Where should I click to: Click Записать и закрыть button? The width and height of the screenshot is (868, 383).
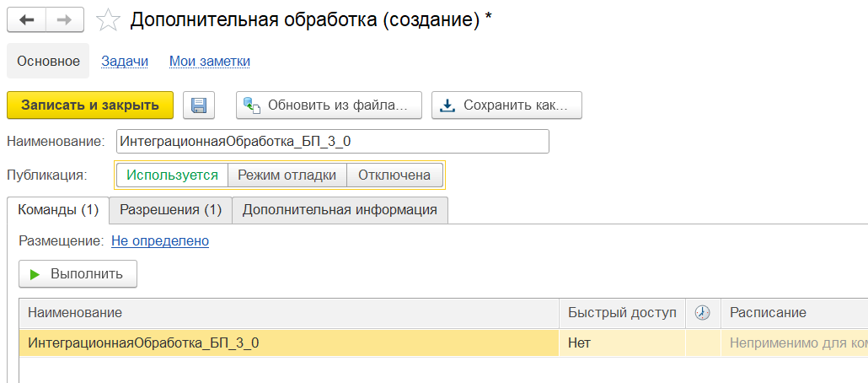[90, 105]
